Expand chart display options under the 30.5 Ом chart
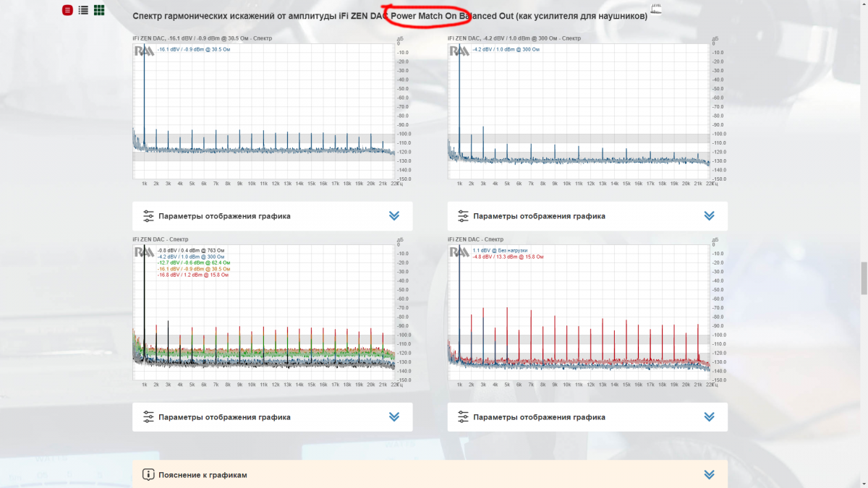 tap(394, 215)
